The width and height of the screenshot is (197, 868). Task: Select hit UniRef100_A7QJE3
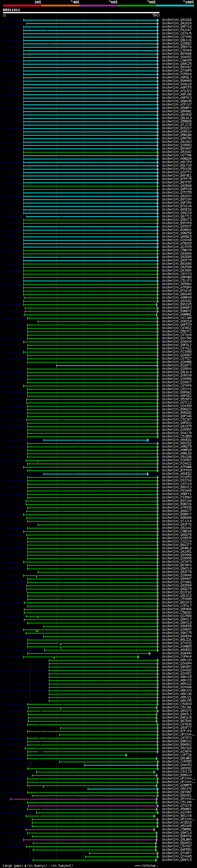176,91
